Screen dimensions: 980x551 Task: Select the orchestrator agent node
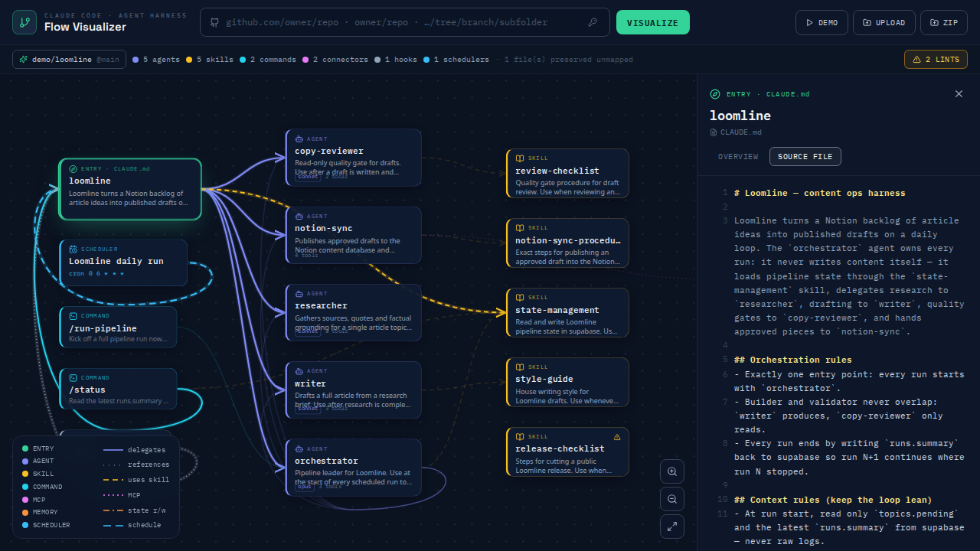point(353,468)
